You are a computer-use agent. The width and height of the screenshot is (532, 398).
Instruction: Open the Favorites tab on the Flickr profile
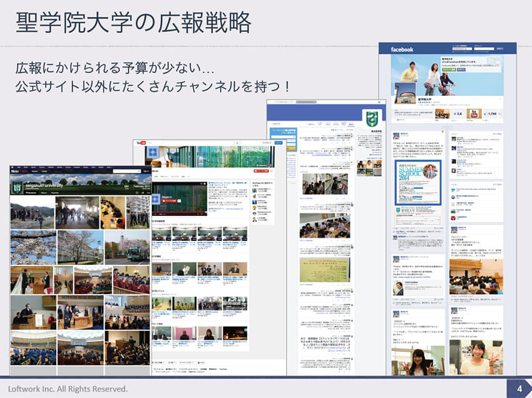point(55,193)
